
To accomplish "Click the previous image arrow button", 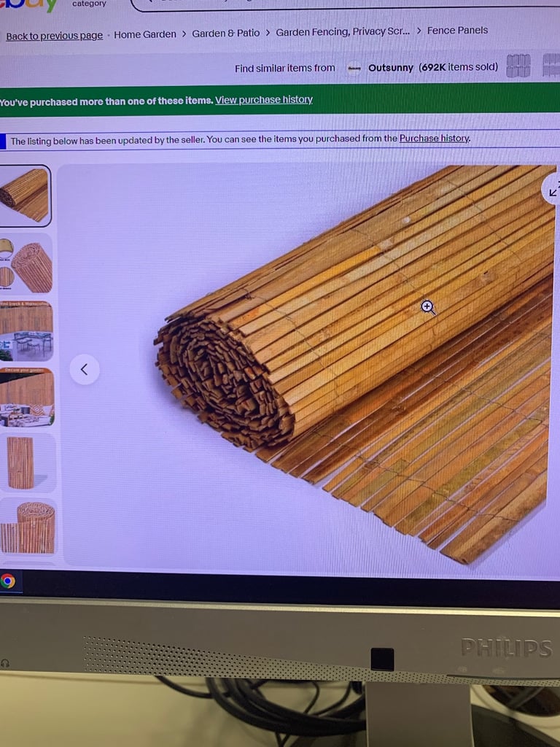I will (x=85, y=369).
